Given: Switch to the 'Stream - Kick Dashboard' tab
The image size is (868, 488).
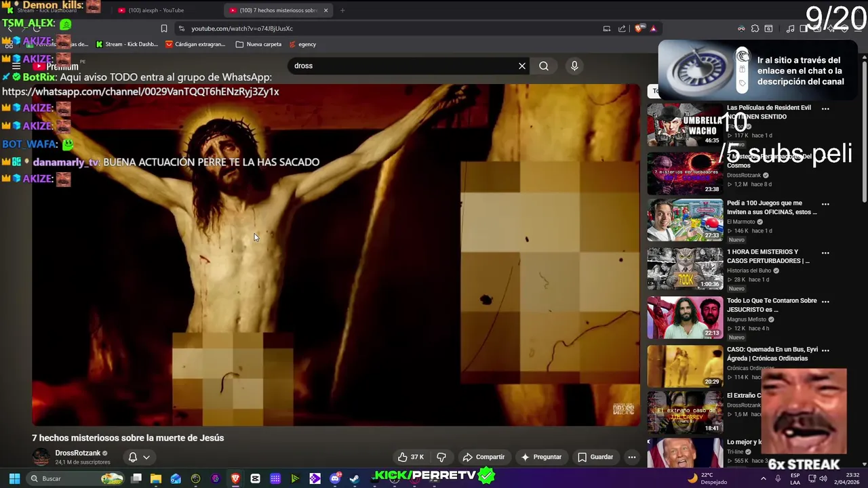Looking at the screenshot, I should (x=54, y=10).
